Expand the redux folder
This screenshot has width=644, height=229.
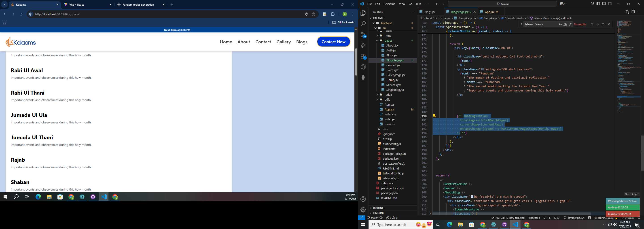pyautogui.click(x=377, y=95)
